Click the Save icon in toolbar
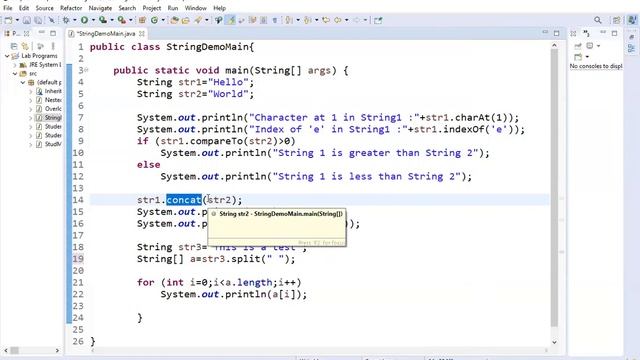Image resolution: width=640 pixels, height=360 pixels. (x=27, y=20)
